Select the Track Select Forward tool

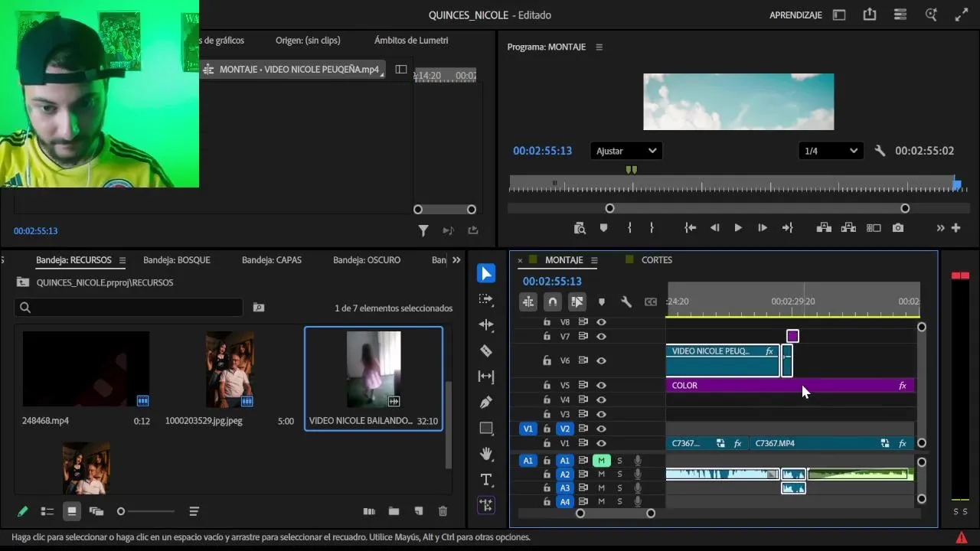point(486,299)
